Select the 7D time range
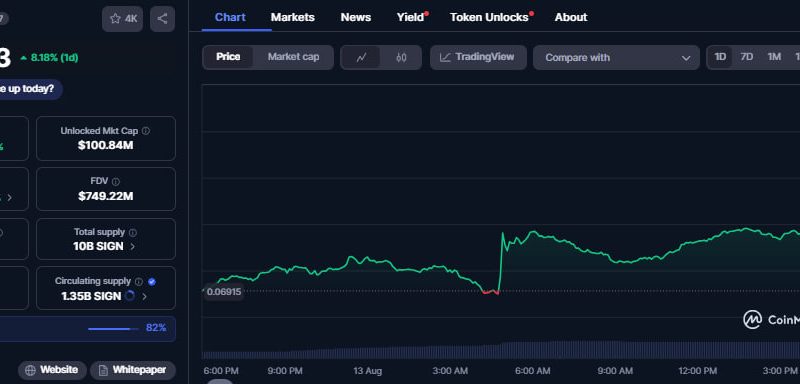Screen dimensions: 800x384 pos(747,57)
